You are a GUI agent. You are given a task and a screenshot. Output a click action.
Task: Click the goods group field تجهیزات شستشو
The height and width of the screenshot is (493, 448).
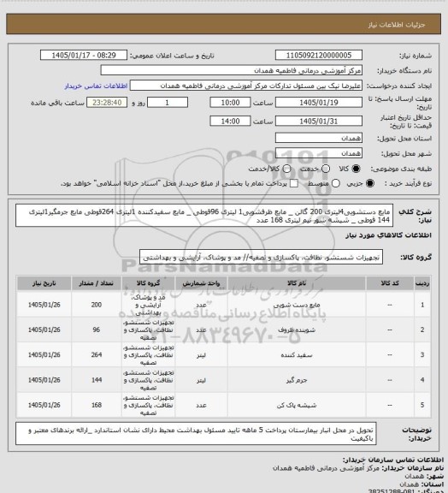[261, 258]
